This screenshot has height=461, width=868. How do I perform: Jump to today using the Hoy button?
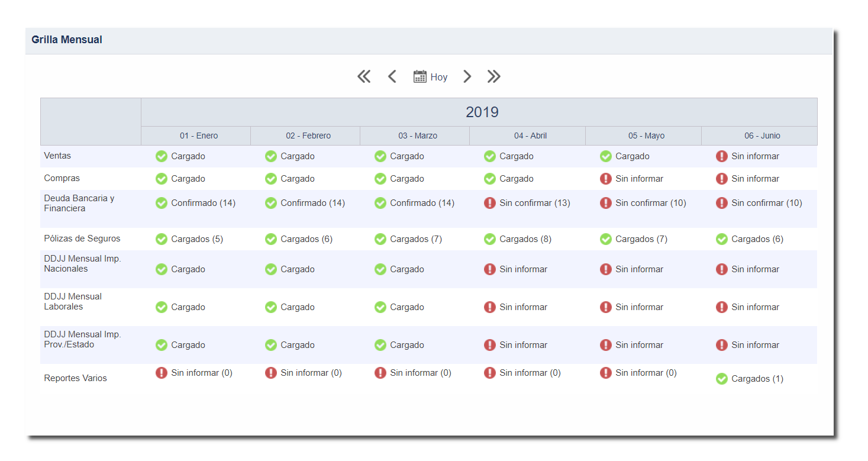click(x=438, y=77)
